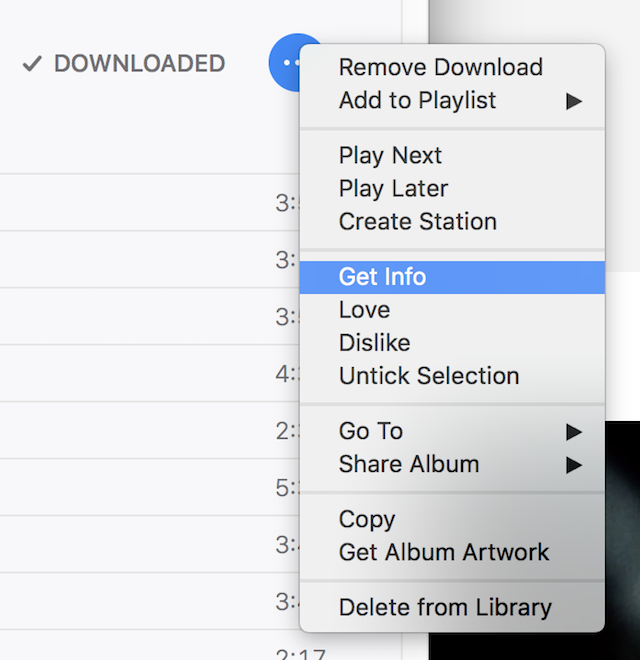The height and width of the screenshot is (660, 640).
Task: Choose Play Next in the menu
Action: coord(390,156)
